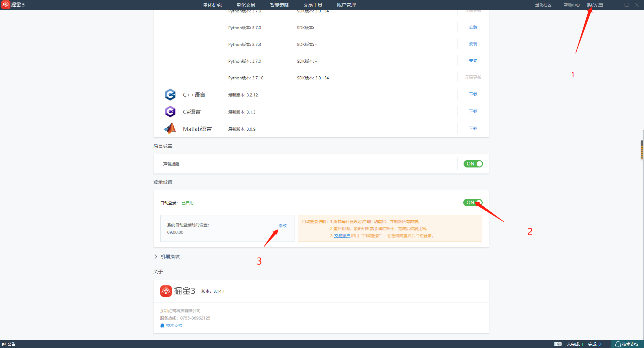Open 技术支持 headset button in status bar
Image resolution: width=644 pixels, height=348 pixels.
pos(627,344)
